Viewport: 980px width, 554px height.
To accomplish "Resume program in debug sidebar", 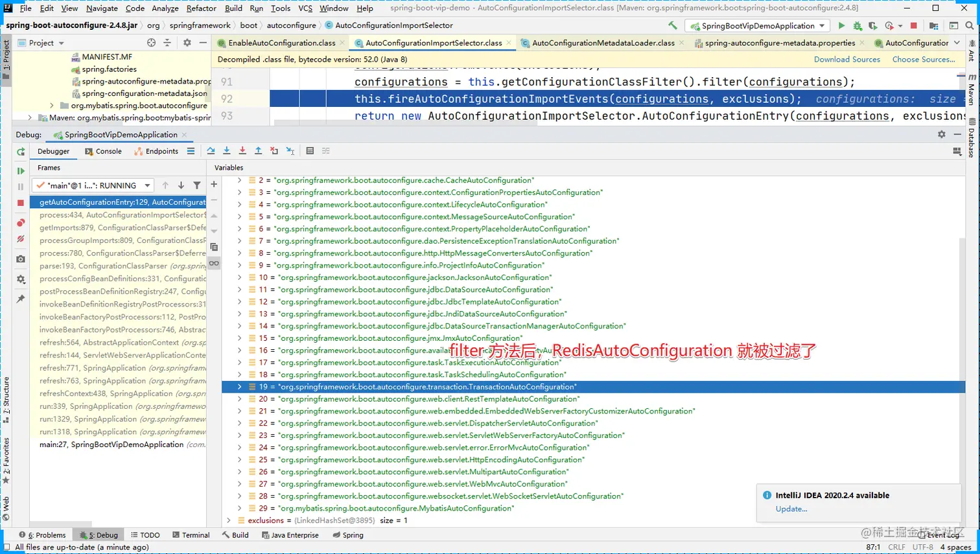I will (x=21, y=171).
